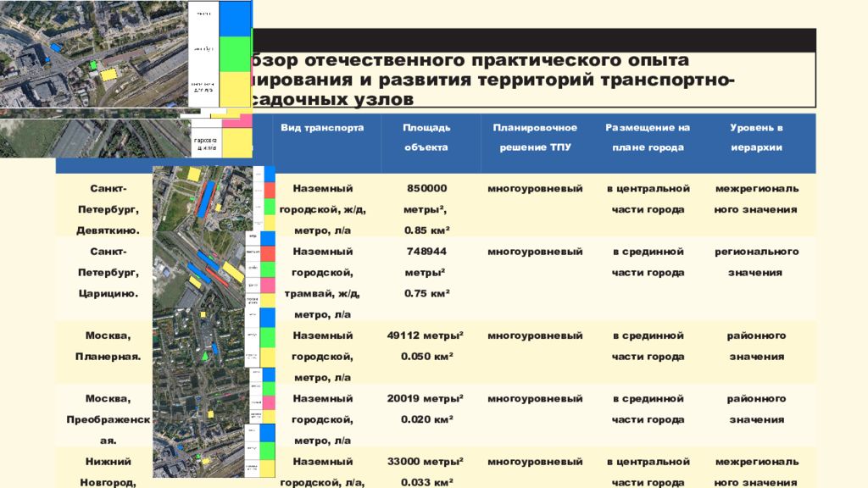Select the "Нижний Новгород," row name

108,472
